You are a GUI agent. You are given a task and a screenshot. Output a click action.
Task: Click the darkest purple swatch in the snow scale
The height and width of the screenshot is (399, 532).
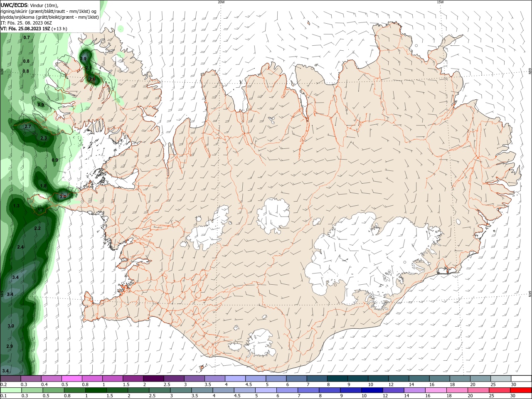point(153,379)
